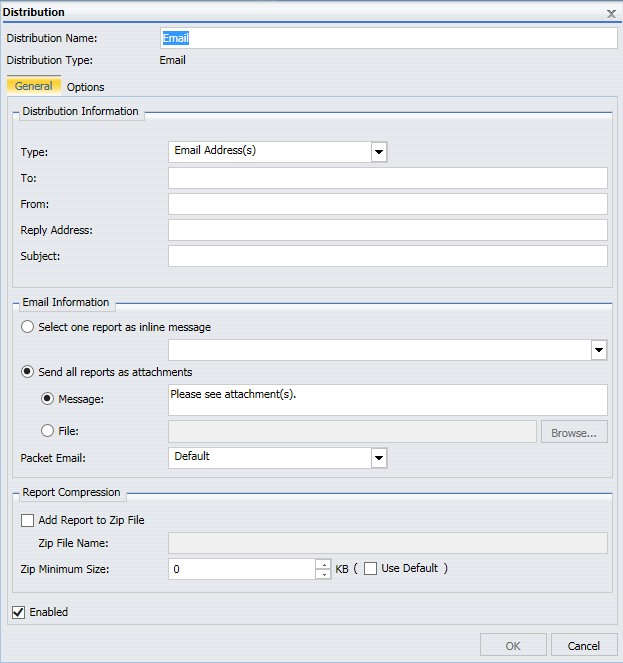623x663 pixels.
Task: Choose Send all reports as attachments
Action: click(x=27, y=372)
